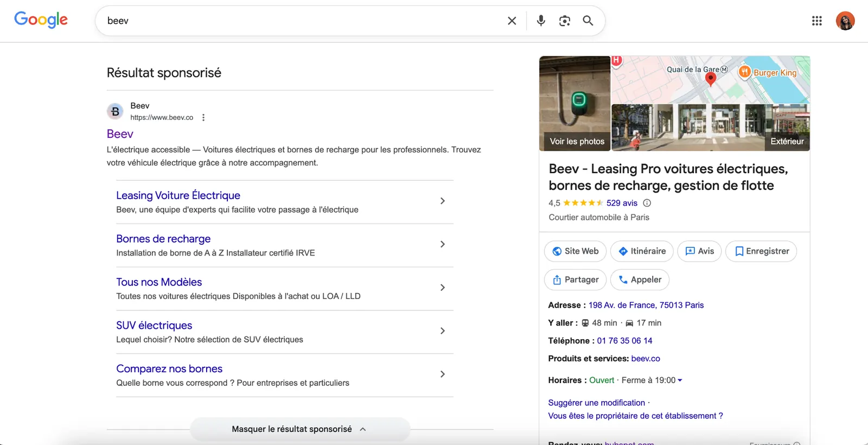Click the phone number 01 76 35 06 14
868x445 pixels.
(x=624, y=341)
